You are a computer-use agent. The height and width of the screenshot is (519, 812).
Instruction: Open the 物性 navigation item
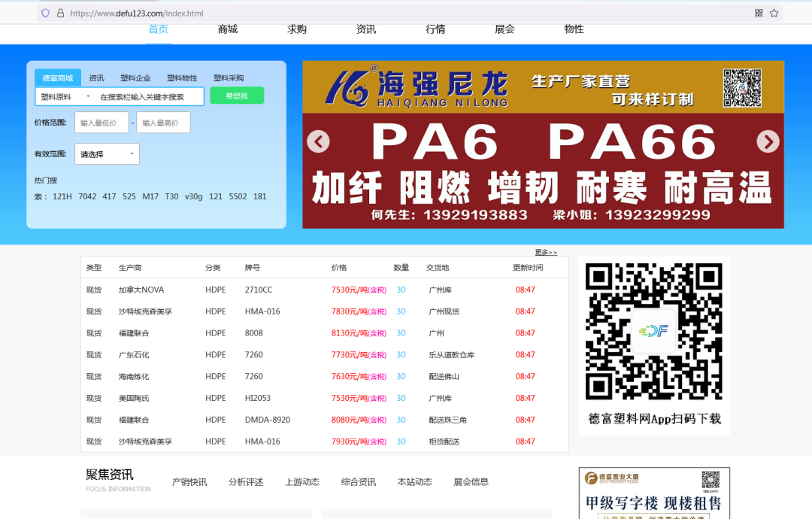click(x=574, y=29)
